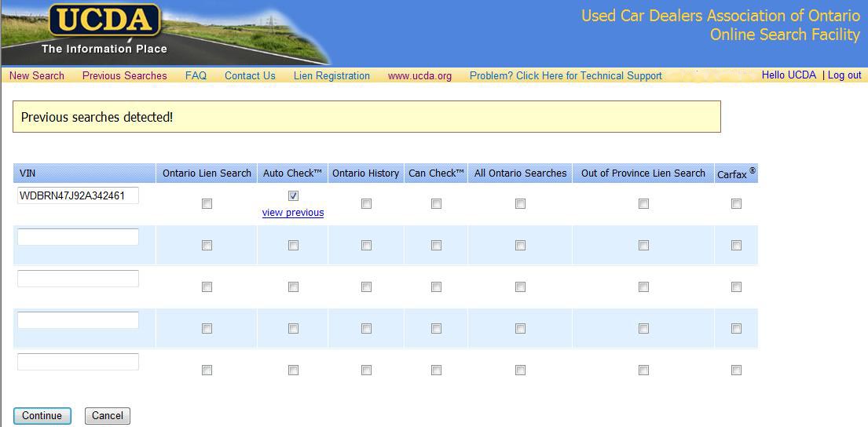
Task: Check Can Check in fifth row
Action: (x=436, y=370)
